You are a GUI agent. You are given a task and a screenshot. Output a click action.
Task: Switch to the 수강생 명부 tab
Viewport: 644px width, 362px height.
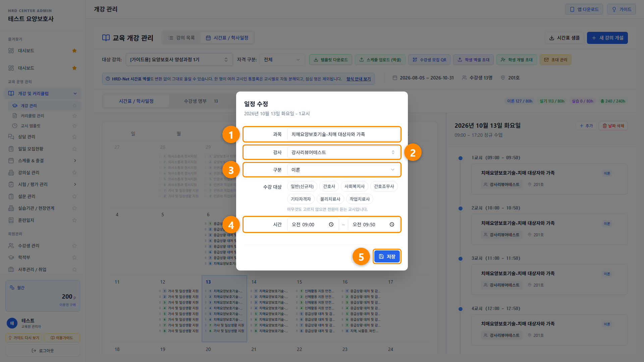[201, 101]
